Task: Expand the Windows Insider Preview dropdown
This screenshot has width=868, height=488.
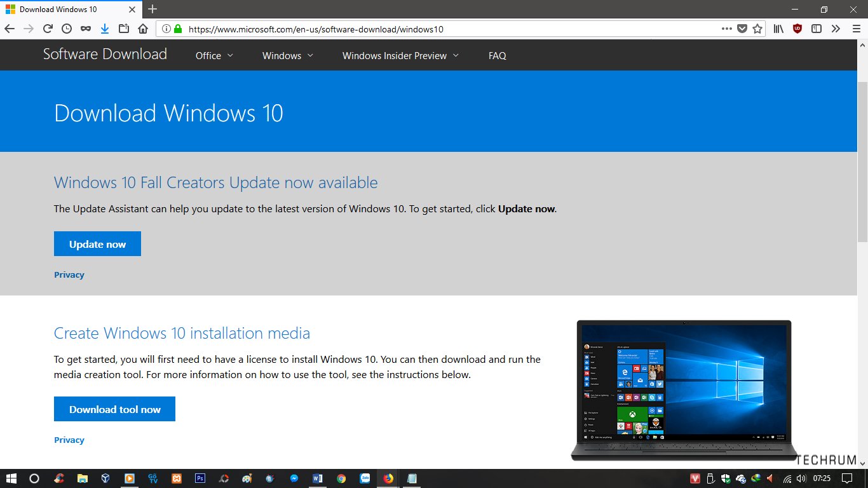Action: pyautogui.click(x=400, y=56)
